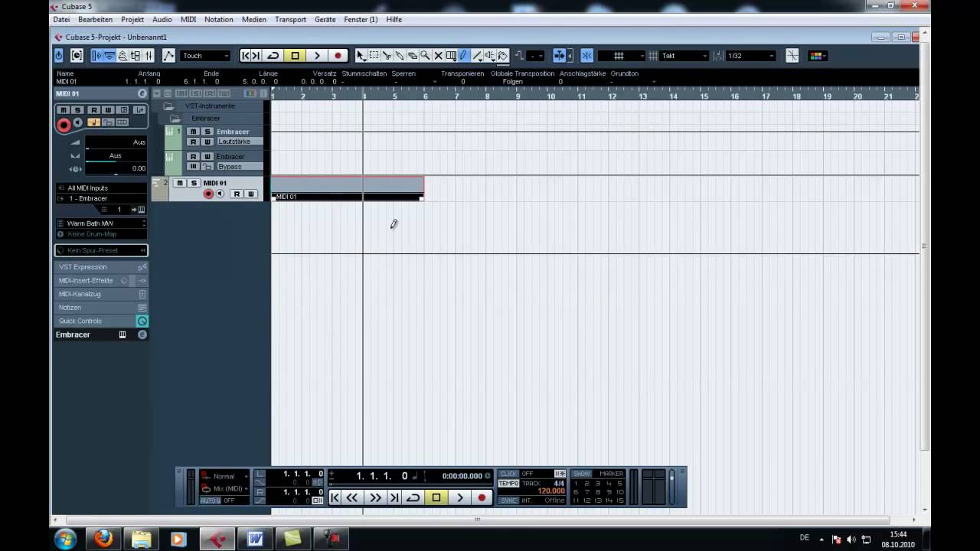
Task: Open the Touch automation mode dropdown
Action: coord(205,55)
